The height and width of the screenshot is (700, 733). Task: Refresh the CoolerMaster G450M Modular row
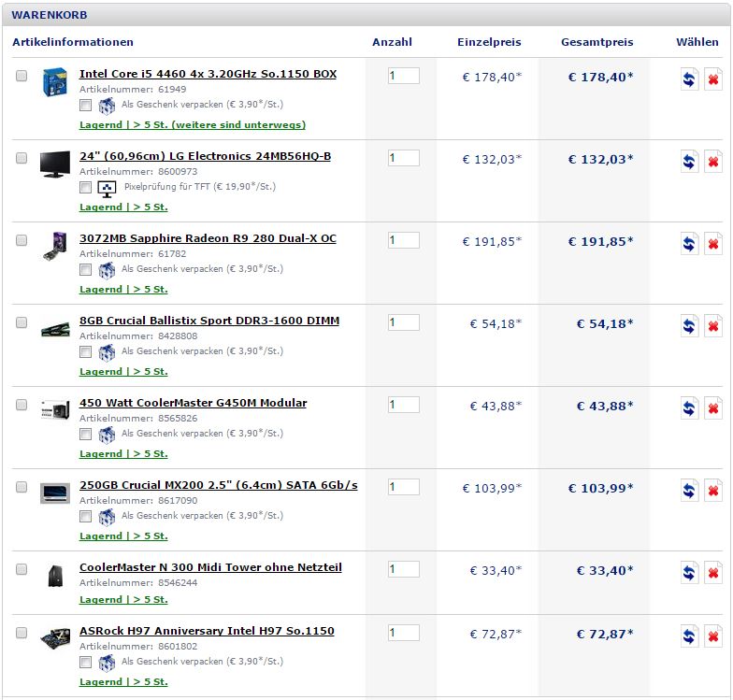[x=689, y=408]
